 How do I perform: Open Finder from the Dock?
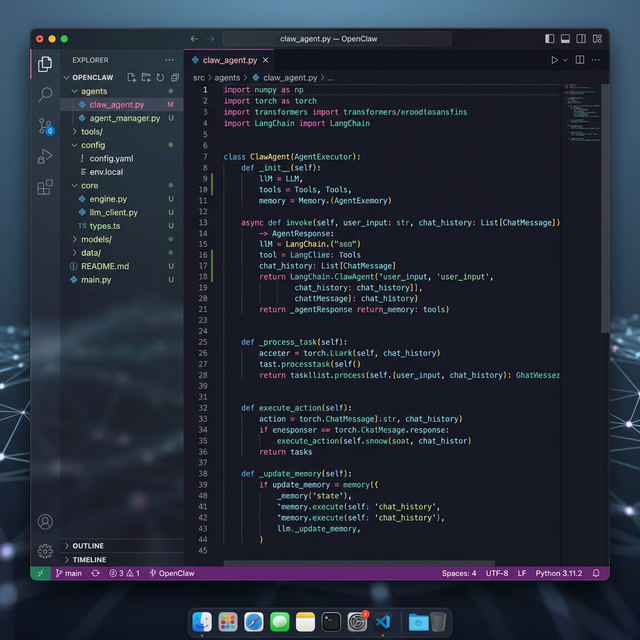pos(202,622)
